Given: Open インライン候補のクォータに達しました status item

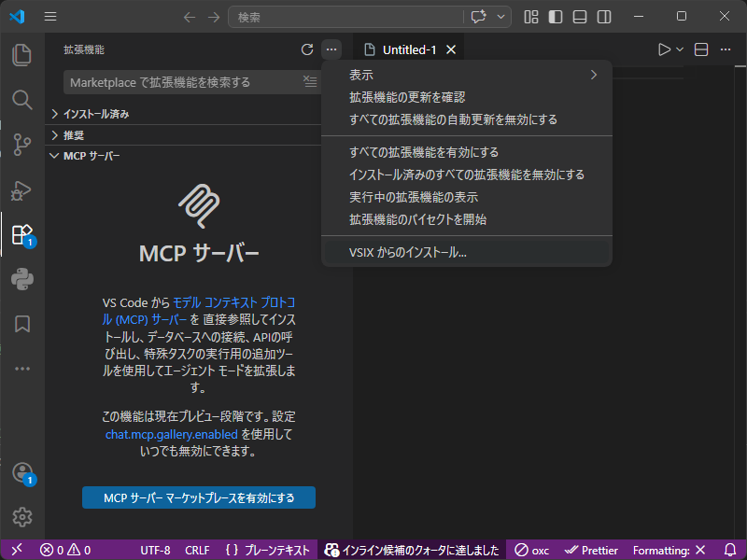Looking at the screenshot, I should [412, 551].
